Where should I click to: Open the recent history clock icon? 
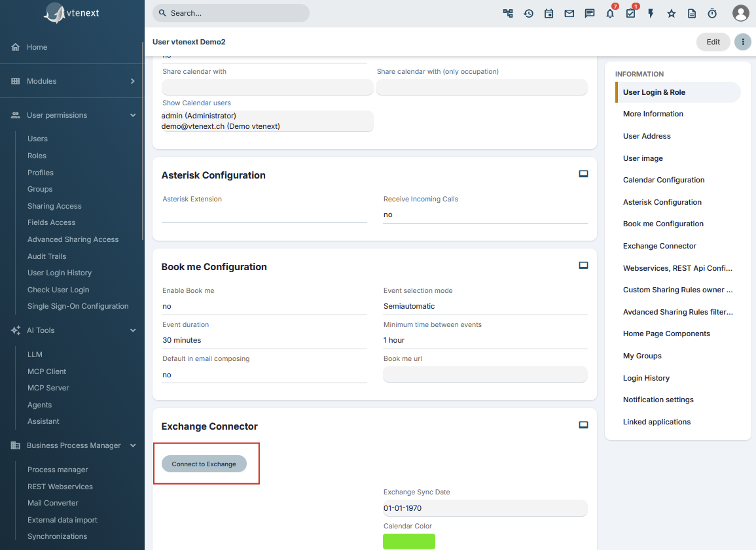[528, 14]
